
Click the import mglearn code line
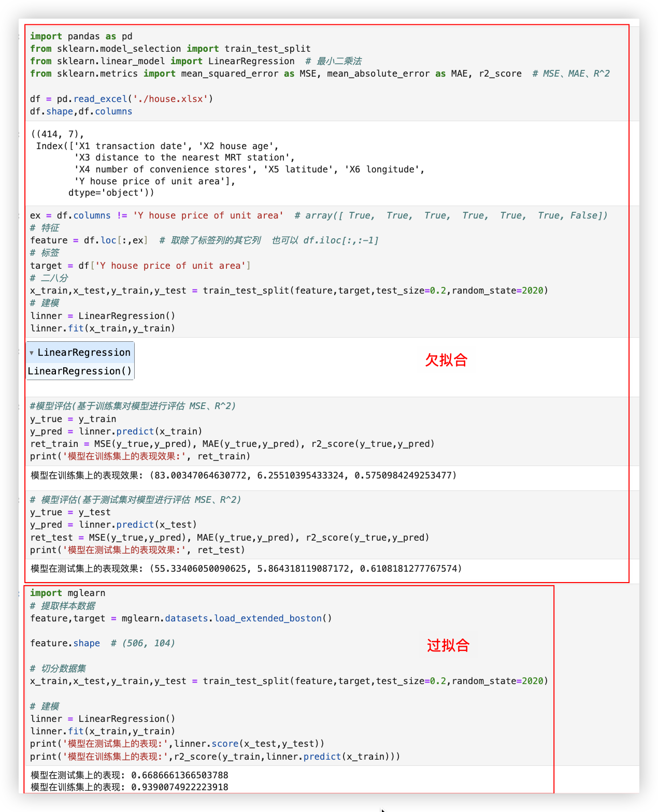67,593
